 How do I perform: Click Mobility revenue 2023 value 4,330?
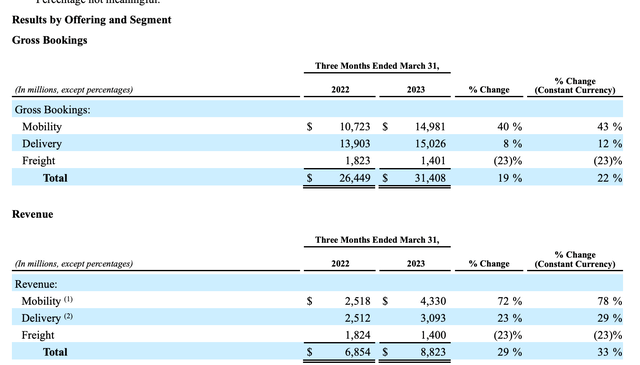tap(433, 301)
